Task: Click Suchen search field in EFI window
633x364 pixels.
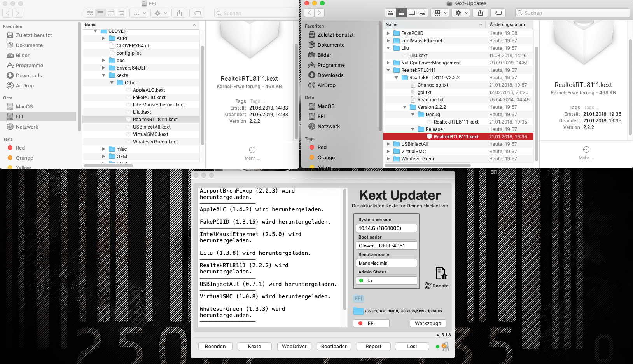Action: point(255,13)
